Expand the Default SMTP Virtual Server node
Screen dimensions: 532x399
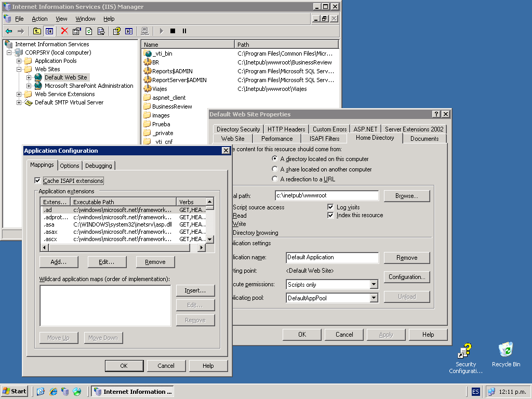tap(19, 102)
